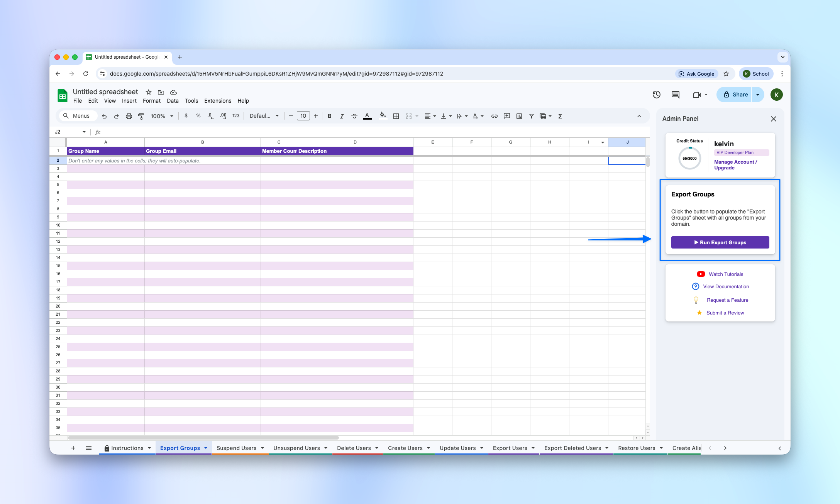Create a filter with funnel icon
The image size is (840, 504).
(x=531, y=116)
